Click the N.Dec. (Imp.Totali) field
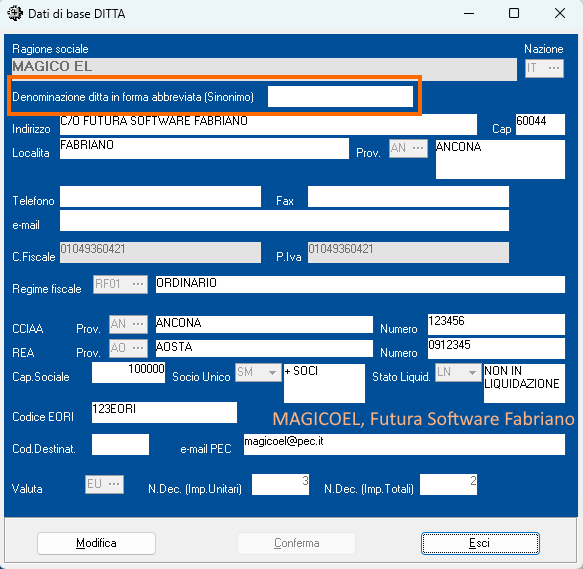The width and height of the screenshot is (583, 569). (x=448, y=484)
